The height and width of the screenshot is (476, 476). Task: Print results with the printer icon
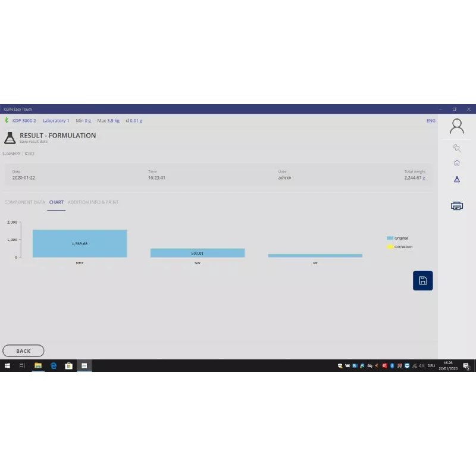click(x=456, y=206)
